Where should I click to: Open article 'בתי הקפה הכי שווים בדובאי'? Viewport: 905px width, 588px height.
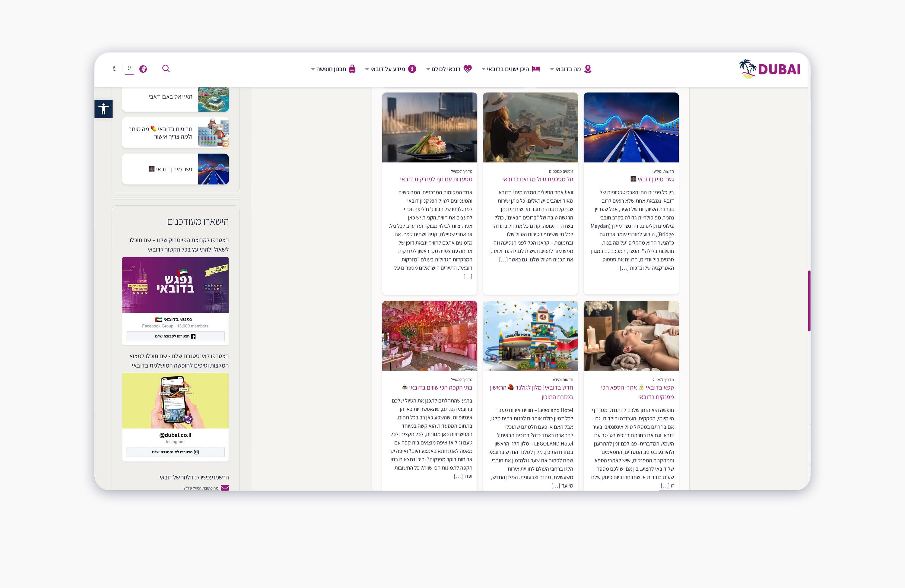(437, 387)
